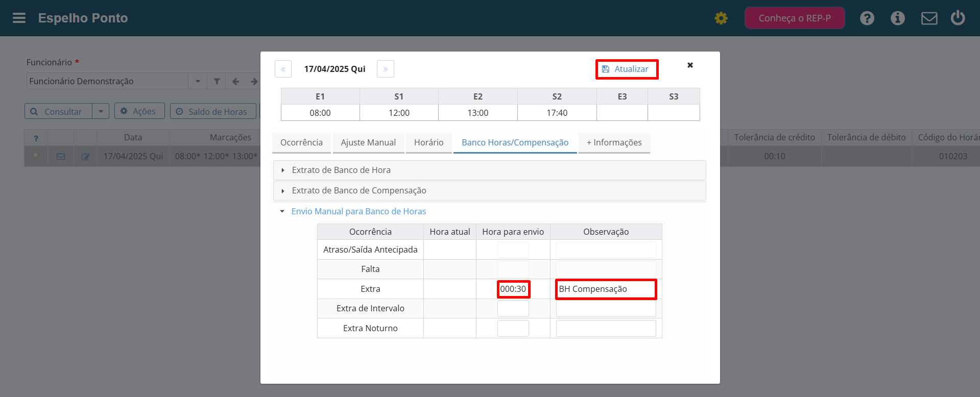Viewport: 980px width, 397px height.
Task: Click the envelope icon in 17/04/2025 row
Action: point(61,157)
